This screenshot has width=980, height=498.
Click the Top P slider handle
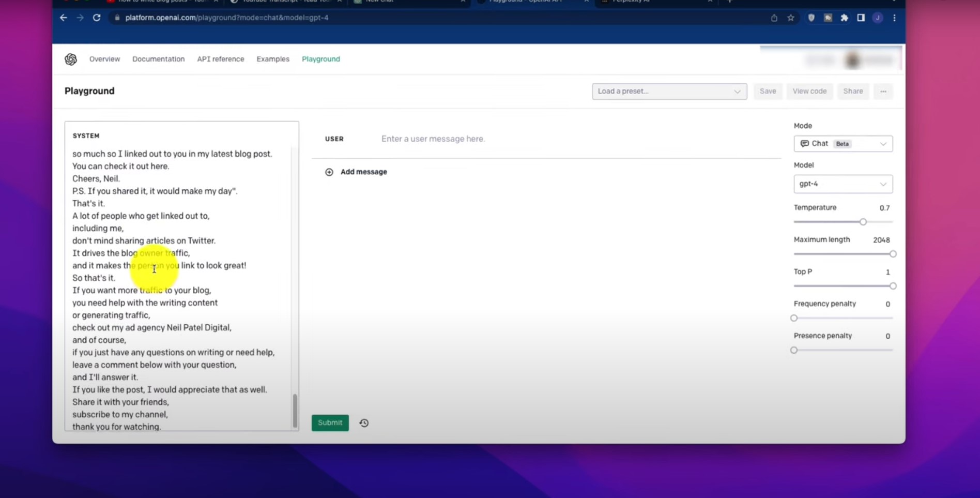click(x=893, y=286)
